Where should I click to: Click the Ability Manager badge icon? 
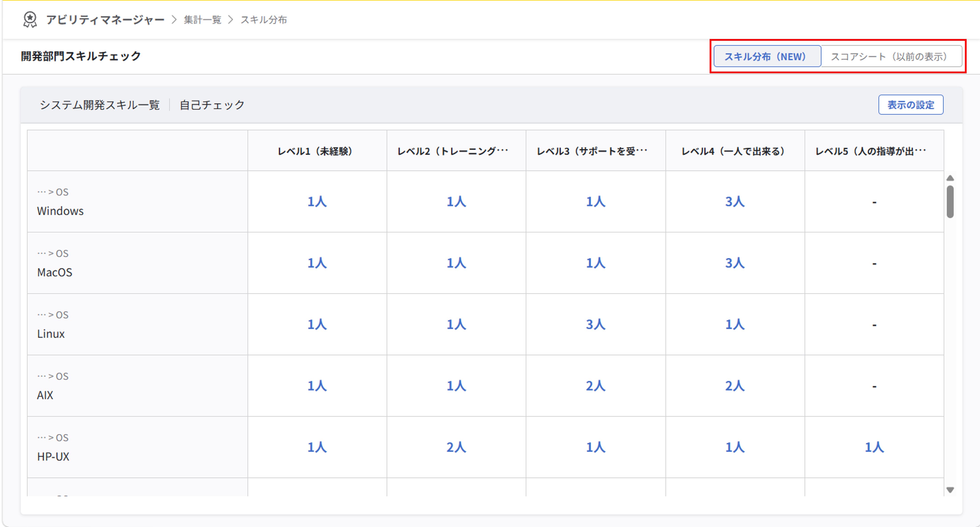pyautogui.click(x=30, y=19)
